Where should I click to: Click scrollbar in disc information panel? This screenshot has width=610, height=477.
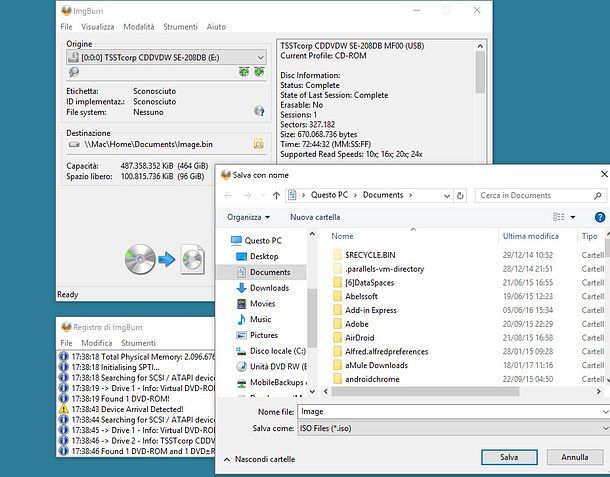480,72
